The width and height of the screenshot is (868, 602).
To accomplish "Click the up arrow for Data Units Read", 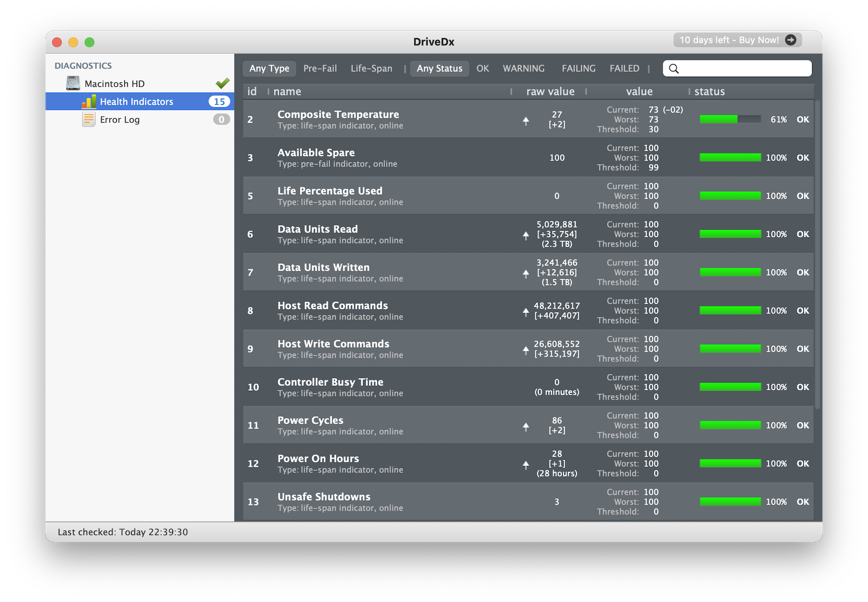I will pos(526,235).
